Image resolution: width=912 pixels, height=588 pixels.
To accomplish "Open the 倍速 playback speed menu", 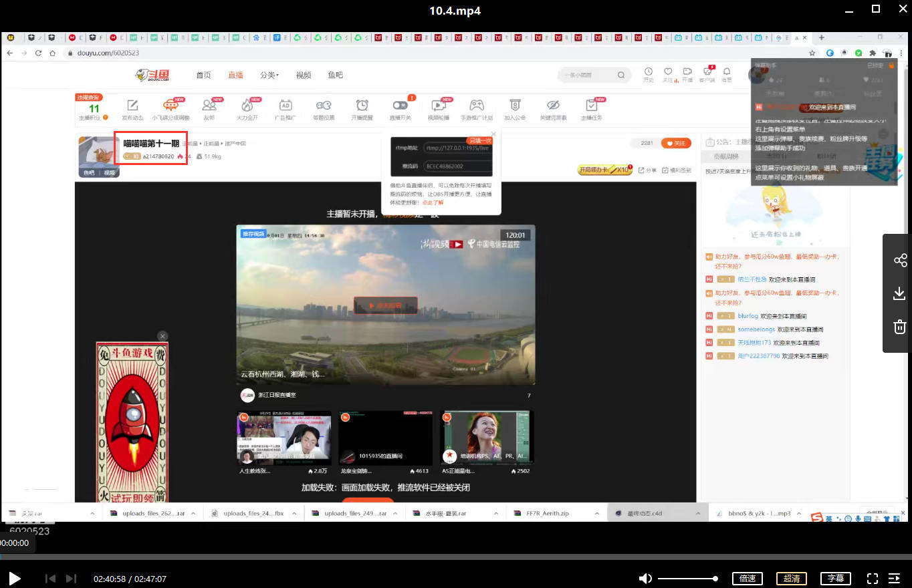I will coord(748,579).
